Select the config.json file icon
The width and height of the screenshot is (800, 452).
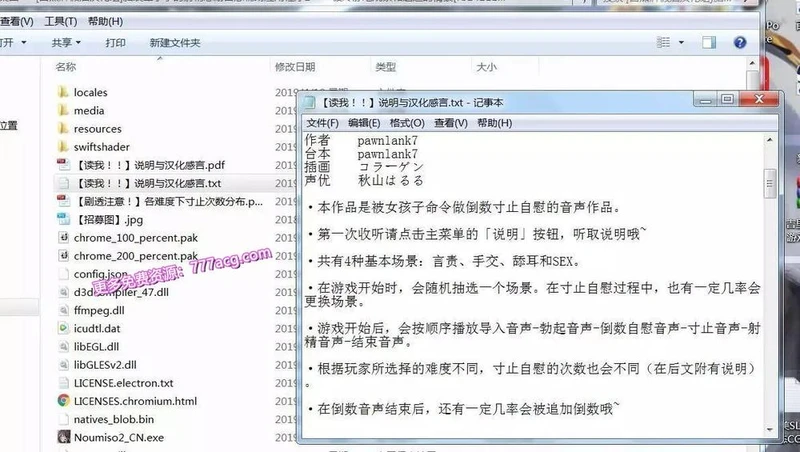click(x=63, y=274)
